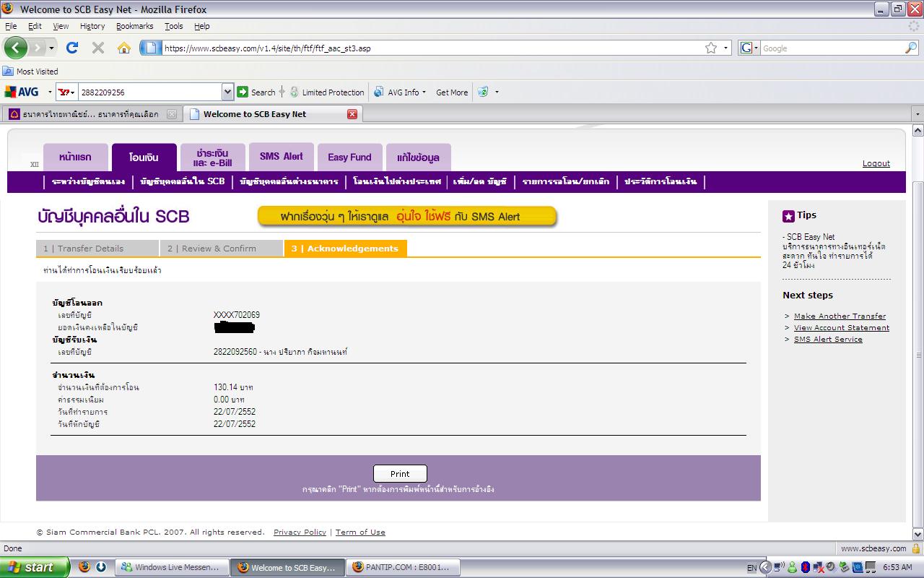The width and height of the screenshot is (924, 578).
Task: Select the บัญชีบุคคลอื่นใน SCB submenu item
Action: [x=183, y=181]
